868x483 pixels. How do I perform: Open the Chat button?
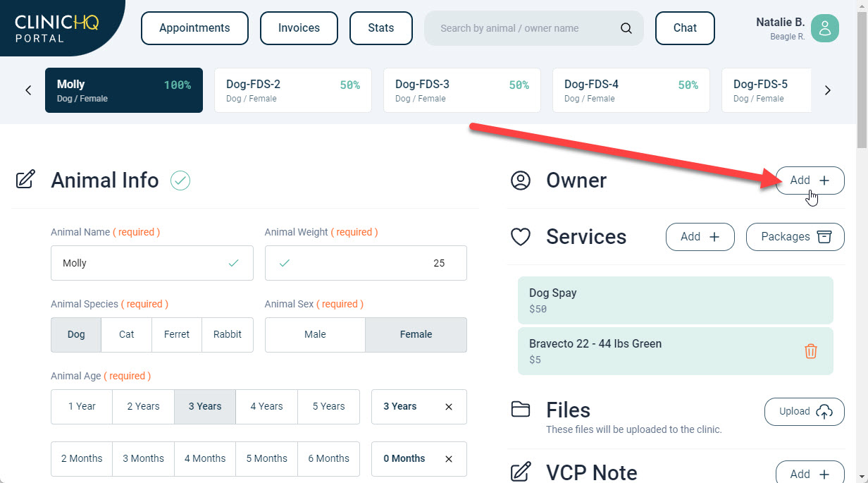tap(684, 28)
